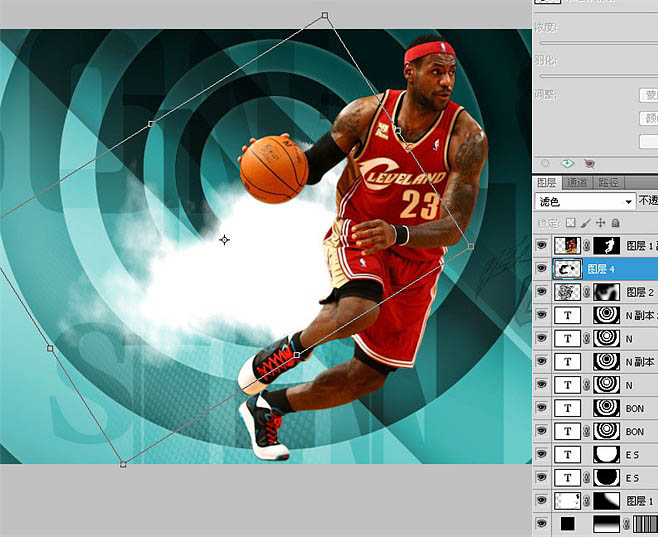The width and height of the screenshot is (658, 537).
Task: Click the button starting with 蒙 beside 调整
Action: click(648, 96)
